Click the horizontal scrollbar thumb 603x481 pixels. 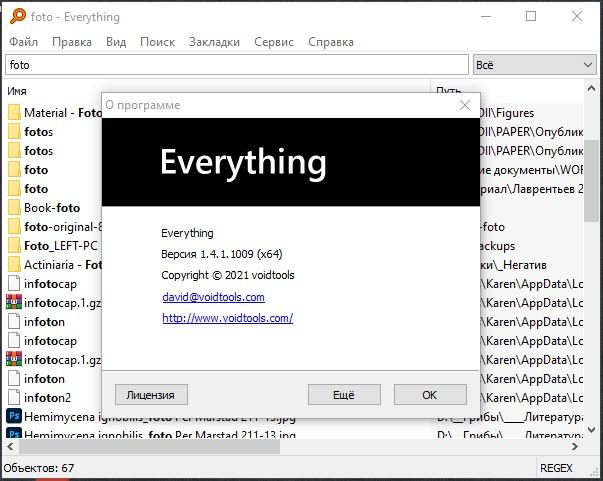pos(149,446)
